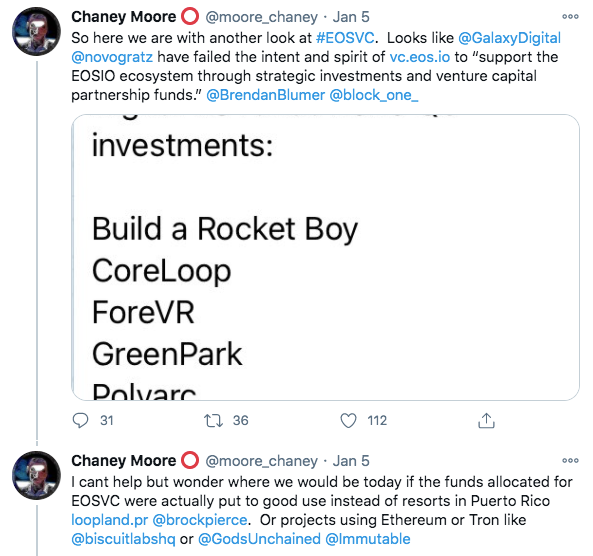Follow the vc.eos.io link
The image size is (593, 556).
click(420, 57)
